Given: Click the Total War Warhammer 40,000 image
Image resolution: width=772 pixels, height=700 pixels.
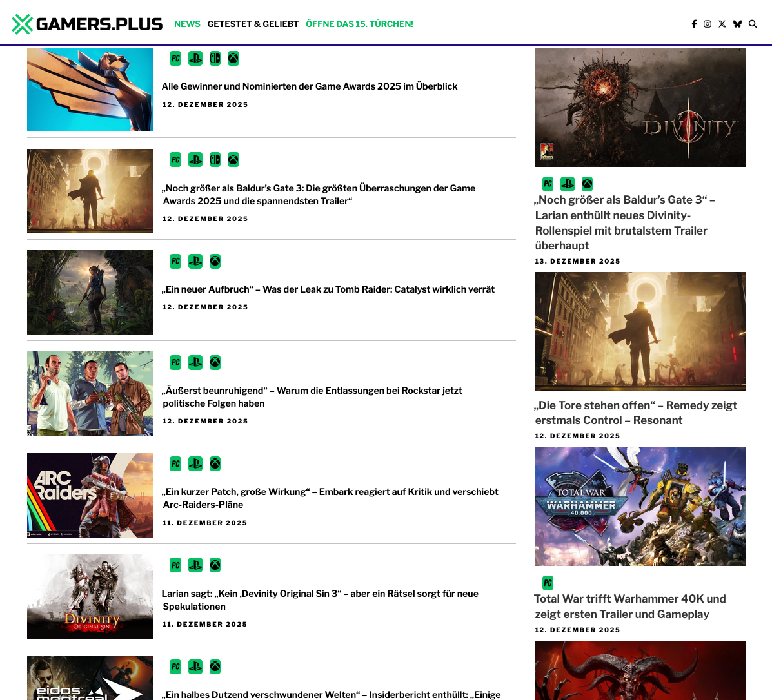Looking at the screenshot, I should click(x=640, y=506).
